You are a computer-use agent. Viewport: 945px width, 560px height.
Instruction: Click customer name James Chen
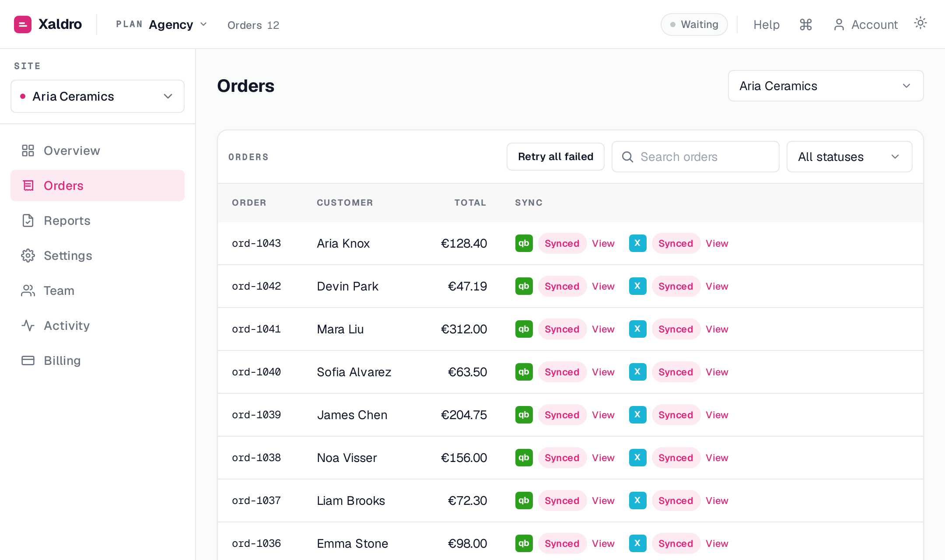[x=352, y=415]
